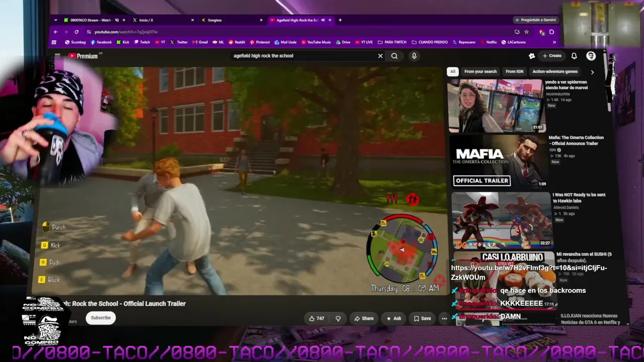This screenshot has width=644, height=362.
Task: Switch to the Songless tab
Action: [x=231, y=20]
